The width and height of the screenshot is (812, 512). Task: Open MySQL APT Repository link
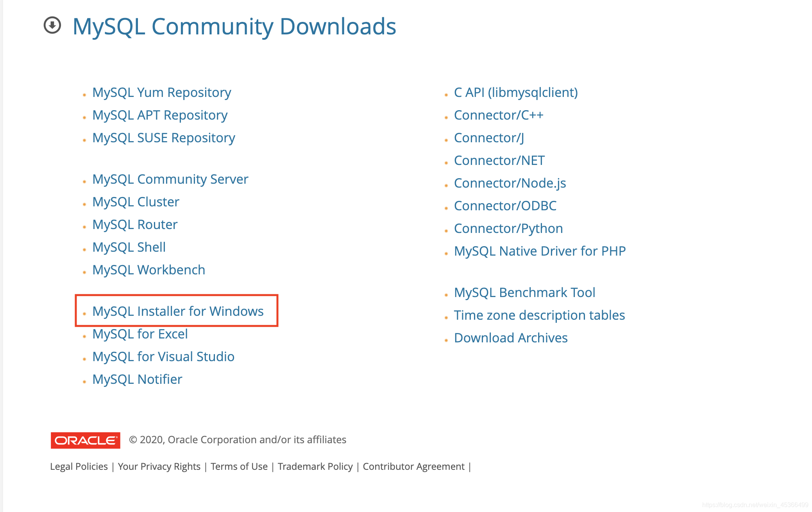tap(160, 115)
